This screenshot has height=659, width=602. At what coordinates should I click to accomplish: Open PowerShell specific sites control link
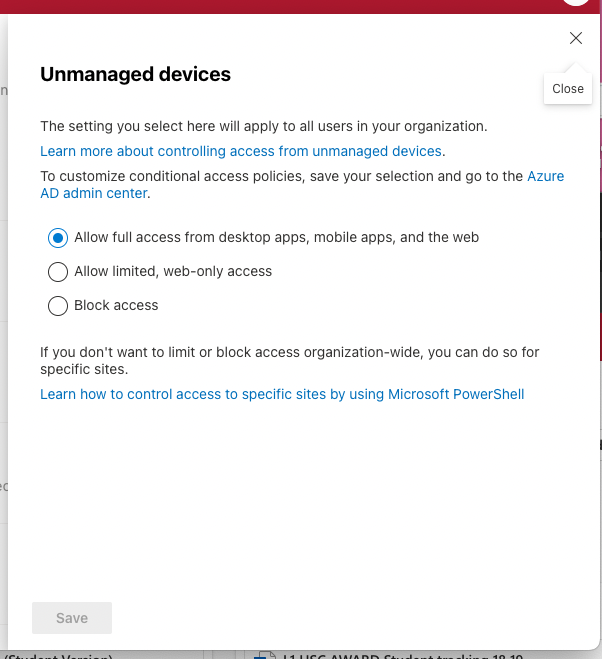click(x=282, y=394)
